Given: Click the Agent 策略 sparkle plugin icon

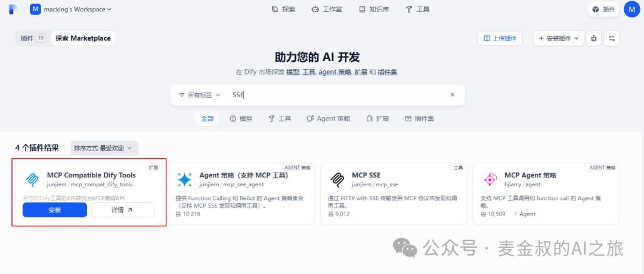Looking at the screenshot, I should 184,180.
